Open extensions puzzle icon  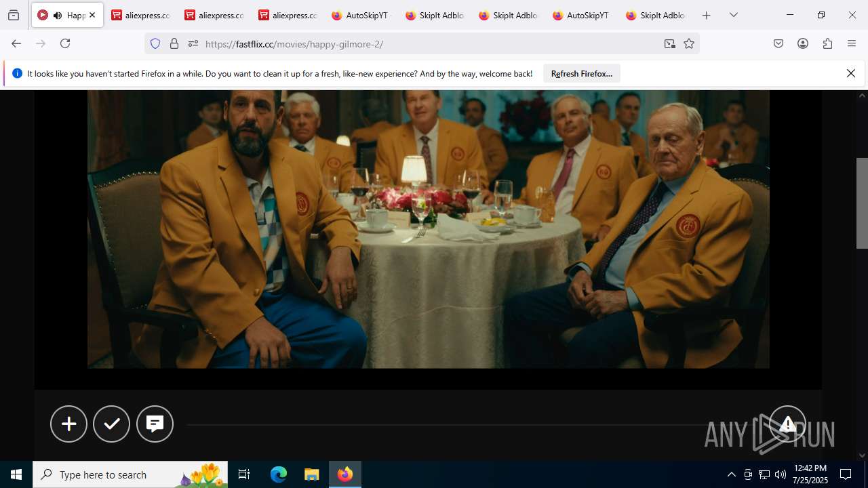pyautogui.click(x=827, y=43)
